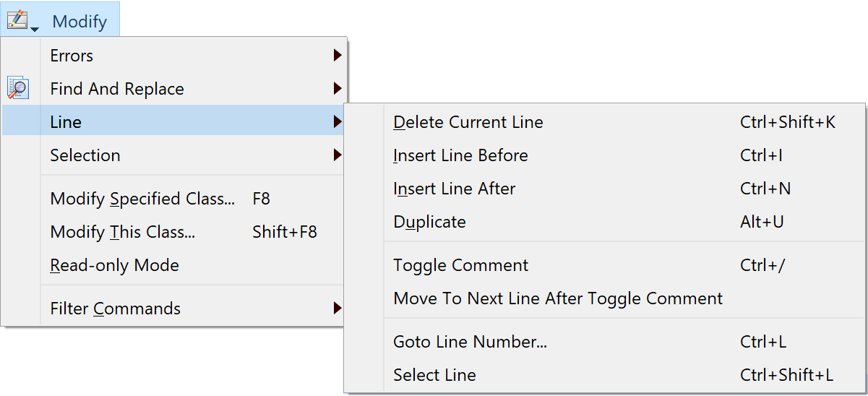
Task: Expand the Selection submenu arrow
Action: (337, 155)
